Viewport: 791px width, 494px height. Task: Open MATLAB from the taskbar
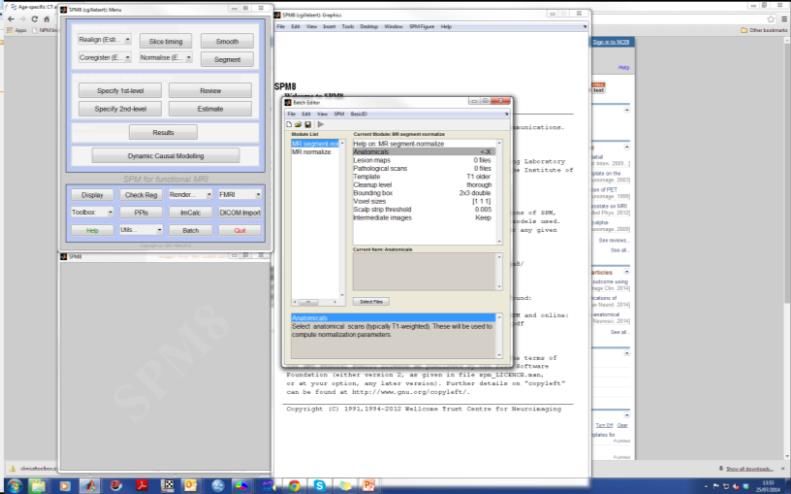pyautogui.click(x=90, y=485)
